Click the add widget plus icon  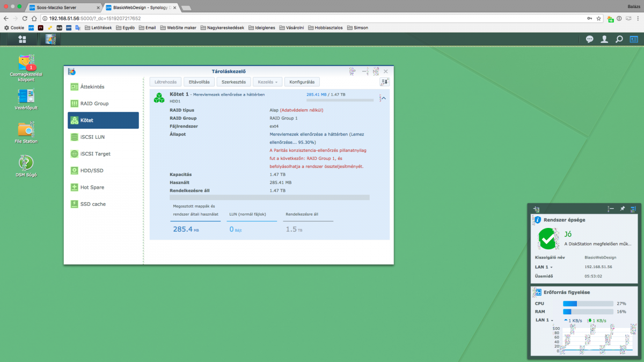[x=537, y=209]
